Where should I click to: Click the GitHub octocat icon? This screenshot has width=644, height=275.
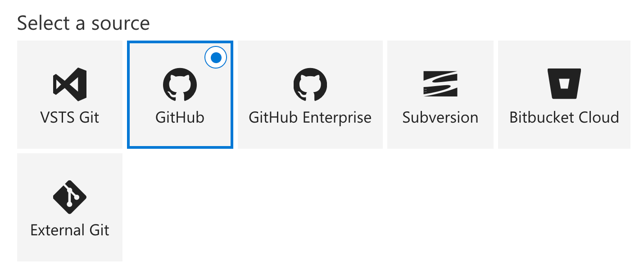180,84
